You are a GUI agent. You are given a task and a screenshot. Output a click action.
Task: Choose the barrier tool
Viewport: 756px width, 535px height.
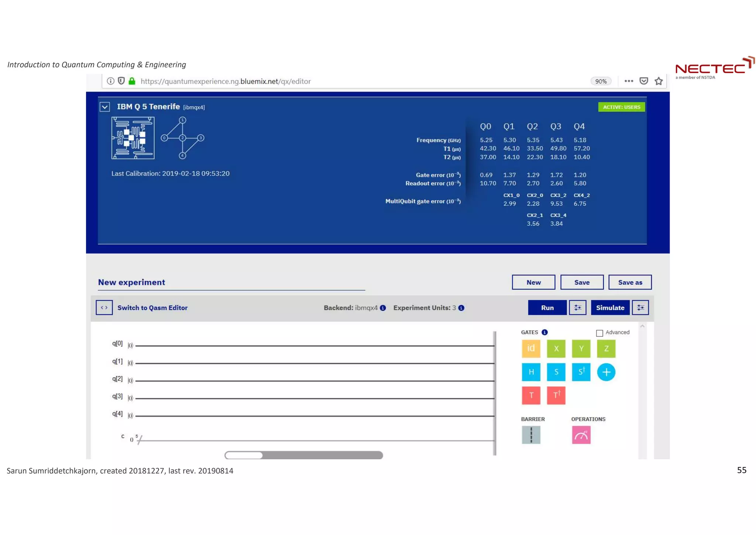coord(531,435)
